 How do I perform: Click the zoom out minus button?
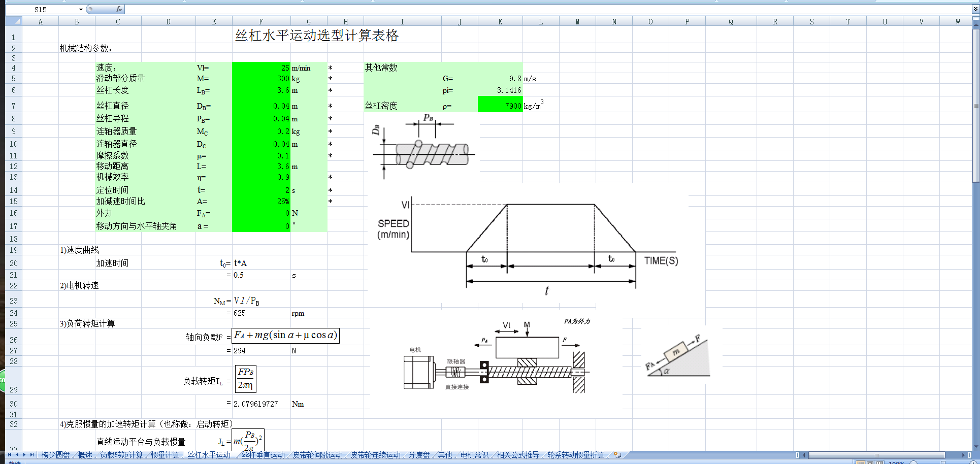click(x=913, y=462)
